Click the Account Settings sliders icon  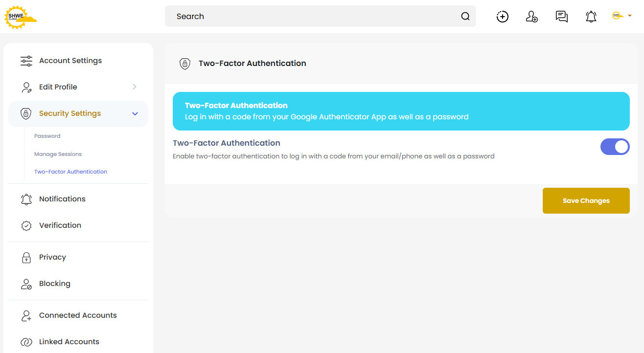click(26, 61)
